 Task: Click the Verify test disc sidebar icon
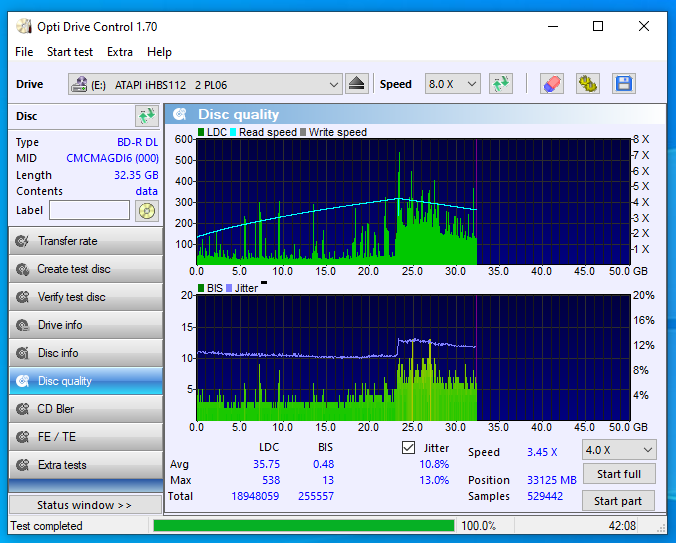click(22, 297)
